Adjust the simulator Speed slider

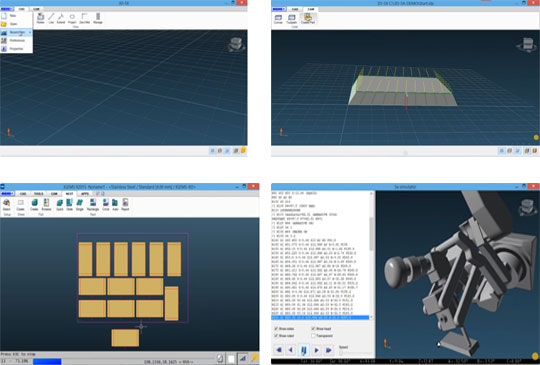point(355,353)
